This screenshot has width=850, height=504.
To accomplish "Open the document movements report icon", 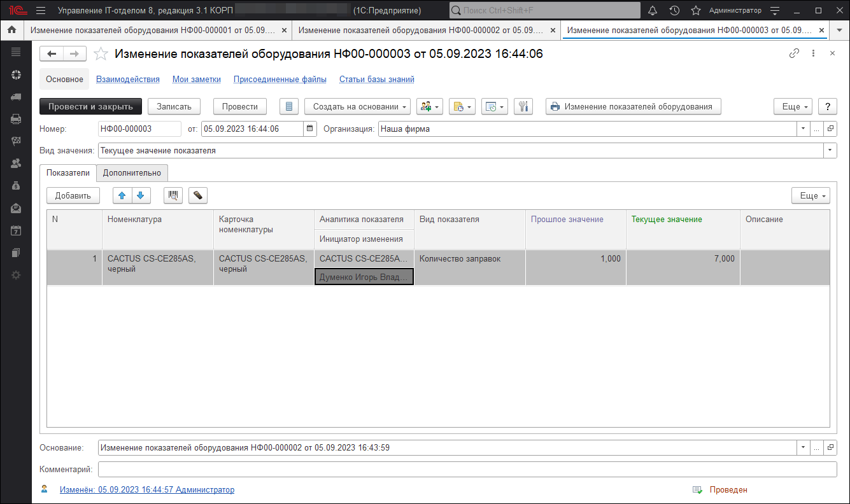I will pos(288,106).
